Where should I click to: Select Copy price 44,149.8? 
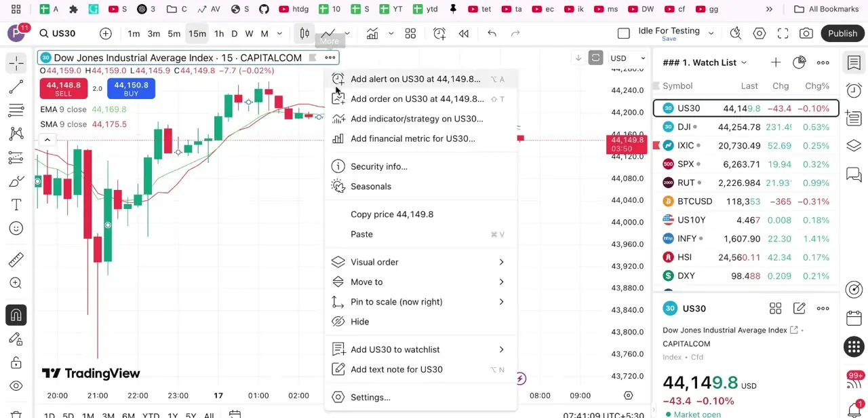(420, 214)
